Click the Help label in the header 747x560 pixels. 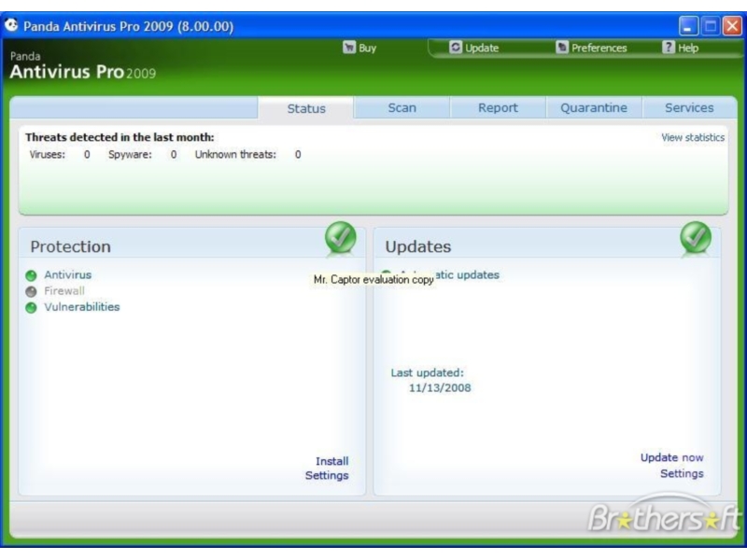coord(688,49)
